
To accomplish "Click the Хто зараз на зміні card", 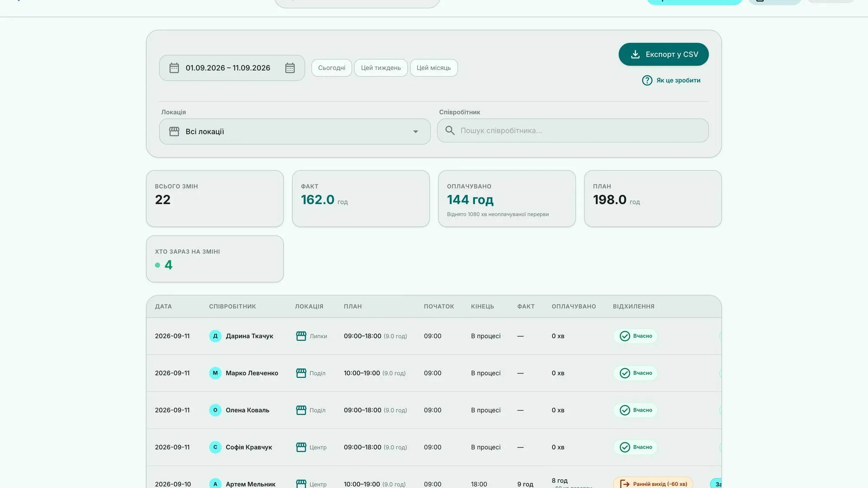I will pyautogui.click(x=215, y=259).
